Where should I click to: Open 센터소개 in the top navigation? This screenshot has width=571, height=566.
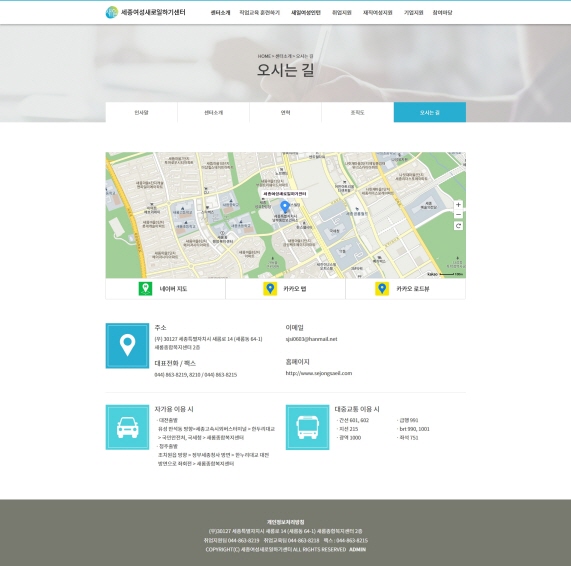220,13
